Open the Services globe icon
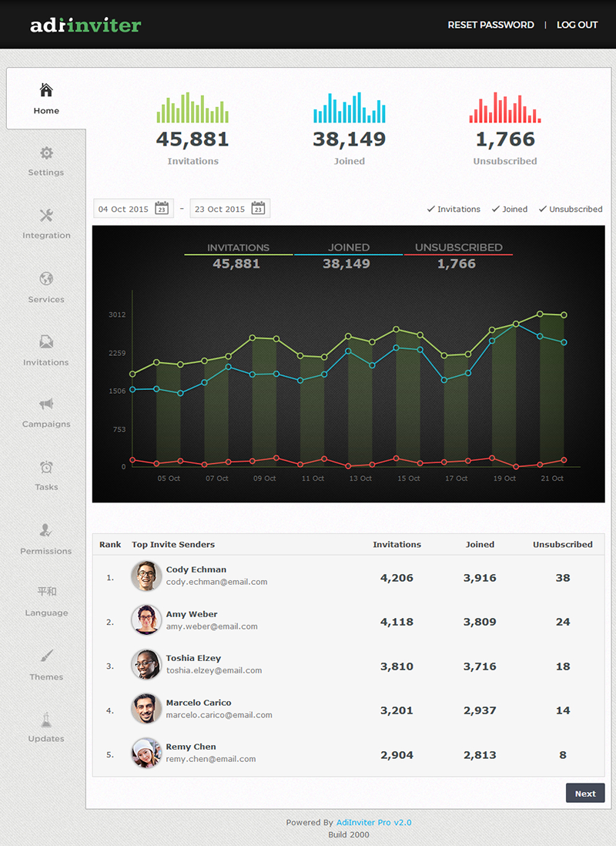The image size is (616, 846). click(x=45, y=278)
